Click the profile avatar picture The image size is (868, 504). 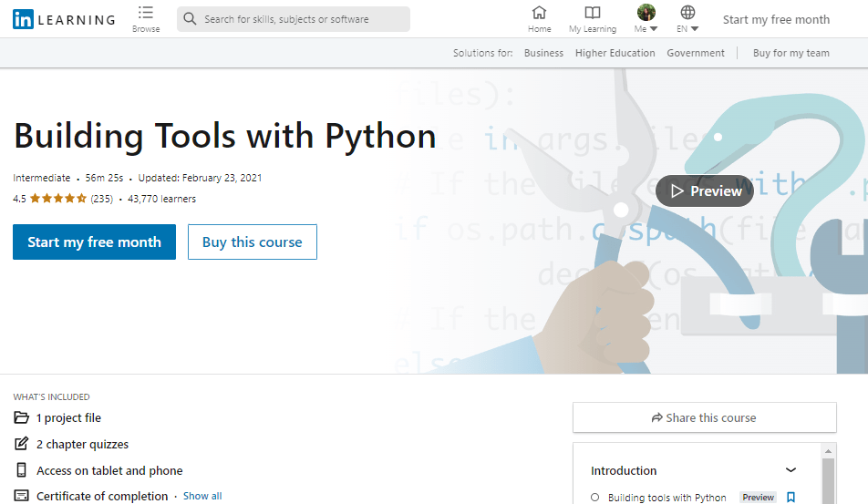point(646,12)
